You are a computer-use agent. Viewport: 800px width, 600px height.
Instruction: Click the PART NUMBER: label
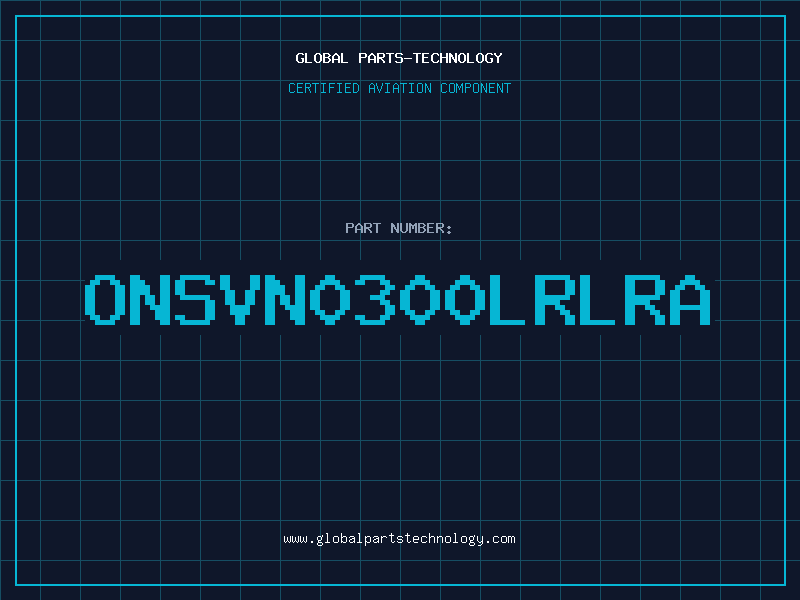(398, 228)
